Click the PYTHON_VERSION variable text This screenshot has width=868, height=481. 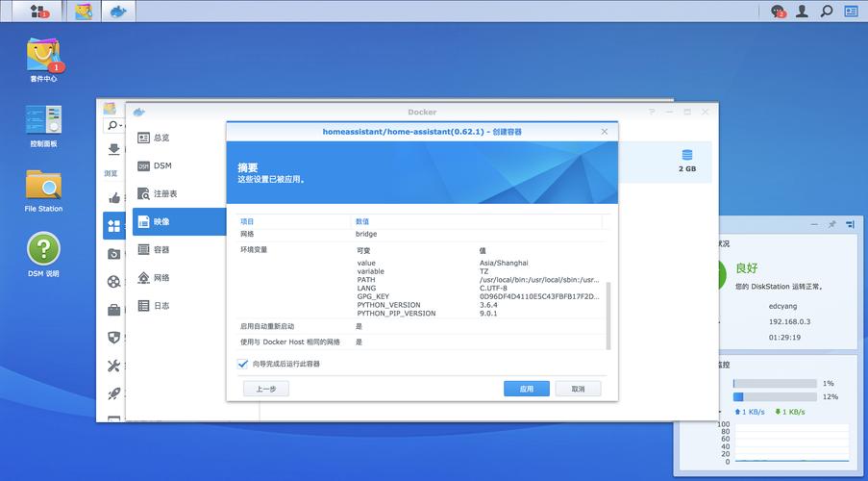click(x=388, y=305)
